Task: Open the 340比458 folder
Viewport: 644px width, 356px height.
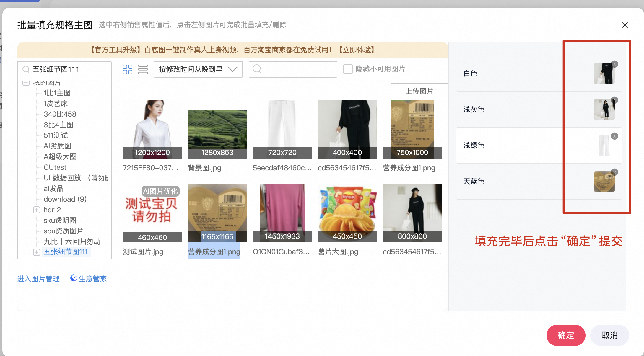Action: pos(60,114)
